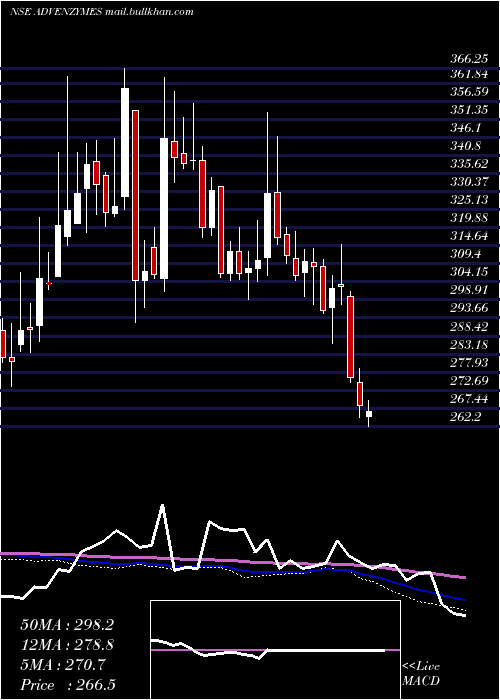Click the price label 361.84
Screen dimensions: 500x700
coord(469,74)
